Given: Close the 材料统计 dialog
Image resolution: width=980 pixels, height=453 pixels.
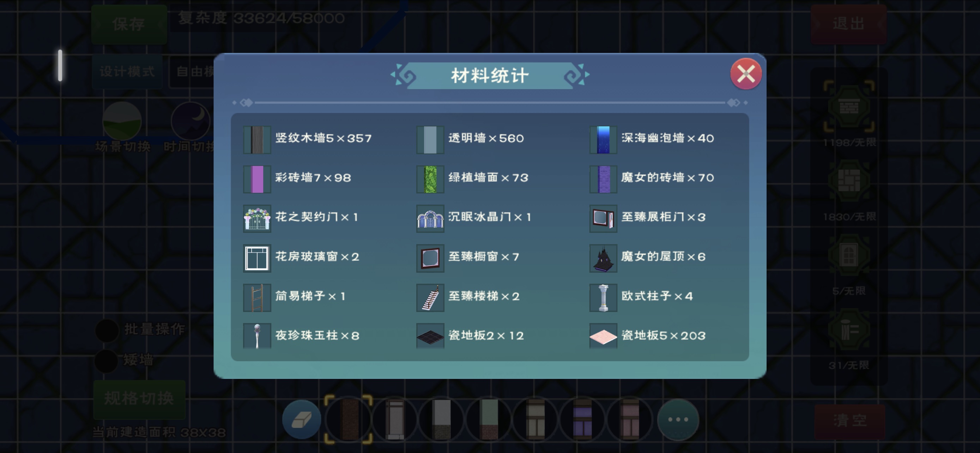Looking at the screenshot, I should point(745,74).
